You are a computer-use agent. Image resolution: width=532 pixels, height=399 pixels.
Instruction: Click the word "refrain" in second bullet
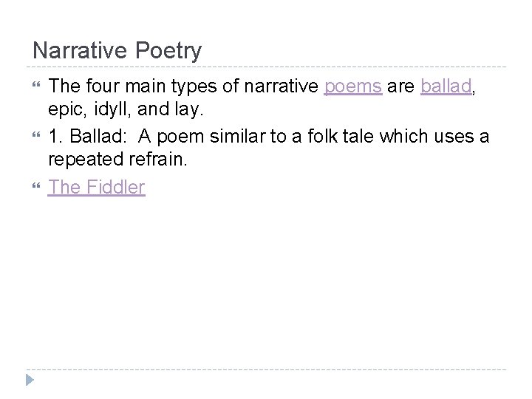pos(168,163)
